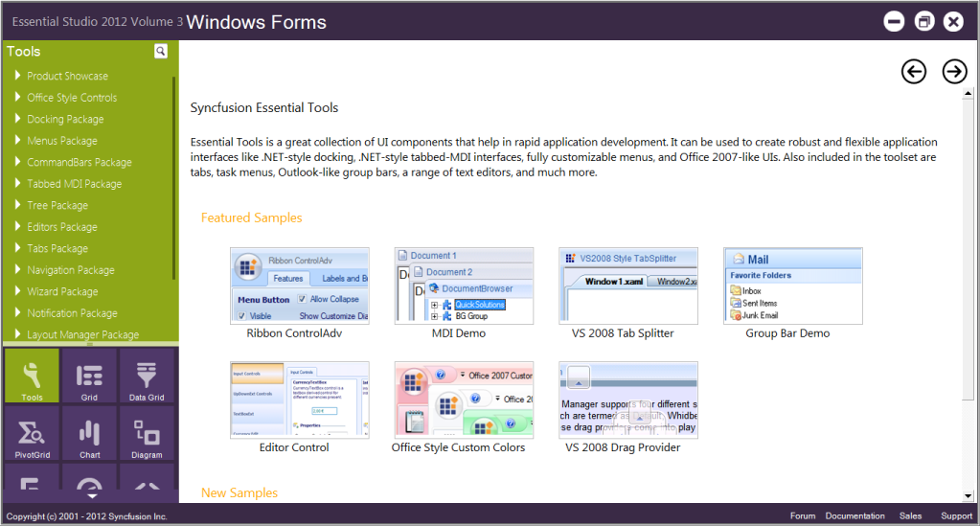The height and width of the screenshot is (526, 980).
Task: Expand the Tabbed MDI Package node
Action: pos(18,184)
